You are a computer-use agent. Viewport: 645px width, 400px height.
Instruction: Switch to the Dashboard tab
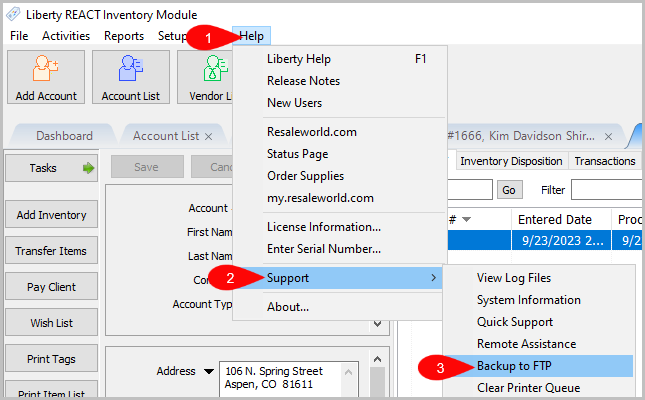point(64,136)
